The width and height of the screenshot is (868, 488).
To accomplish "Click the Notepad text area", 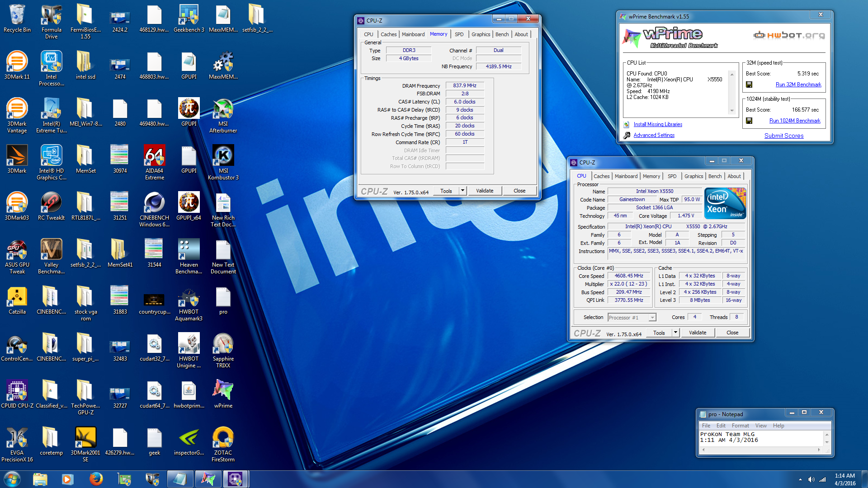I will (x=762, y=439).
